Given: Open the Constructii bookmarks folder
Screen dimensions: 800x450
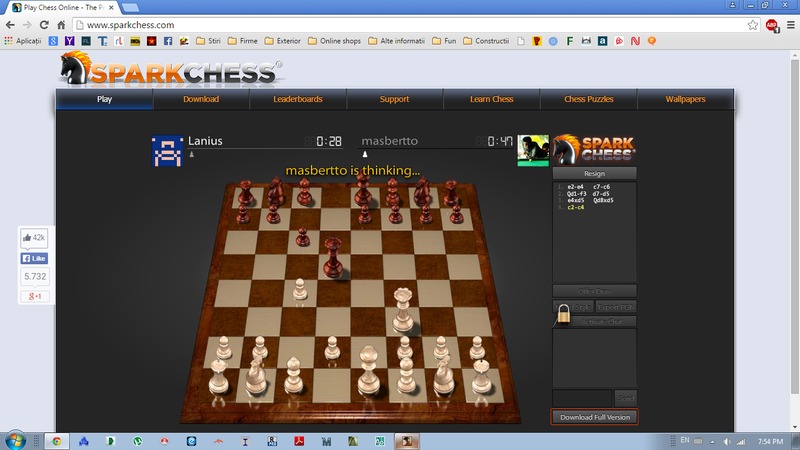Looking at the screenshot, I should click(x=486, y=41).
